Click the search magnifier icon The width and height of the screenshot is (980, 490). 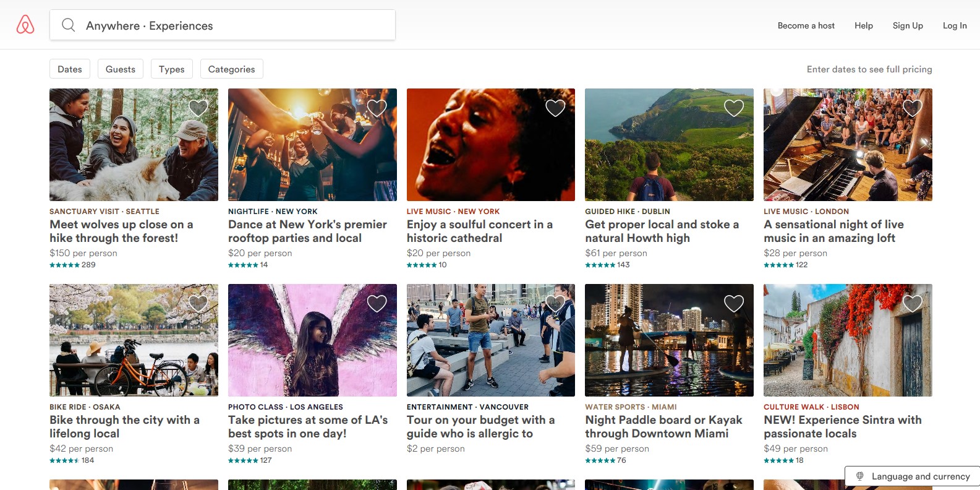coord(69,25)
